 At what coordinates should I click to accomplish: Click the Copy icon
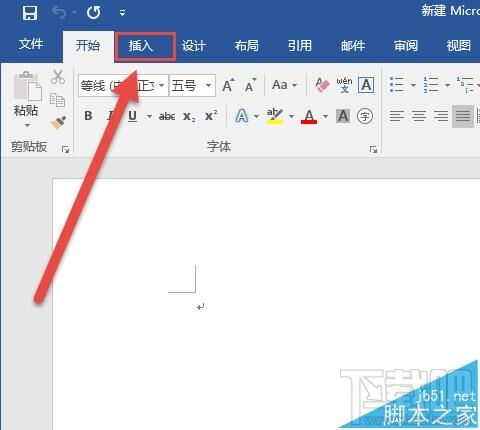[x=57, y=100]
